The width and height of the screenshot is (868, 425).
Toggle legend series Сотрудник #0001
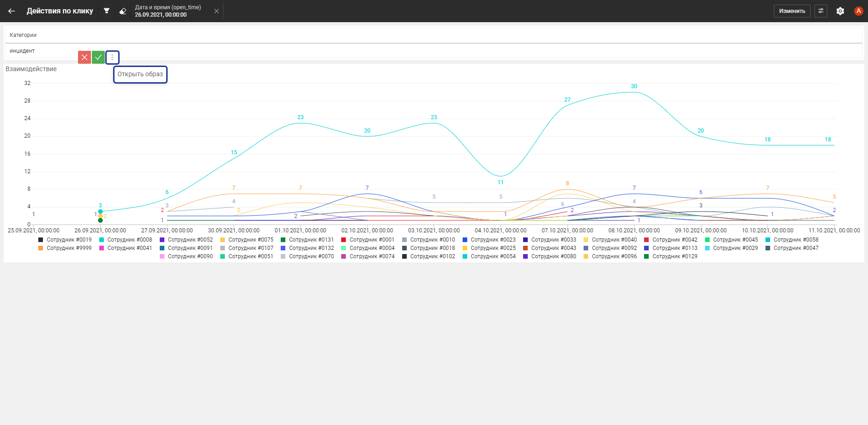pyautogui.click(x=368, y=240)
